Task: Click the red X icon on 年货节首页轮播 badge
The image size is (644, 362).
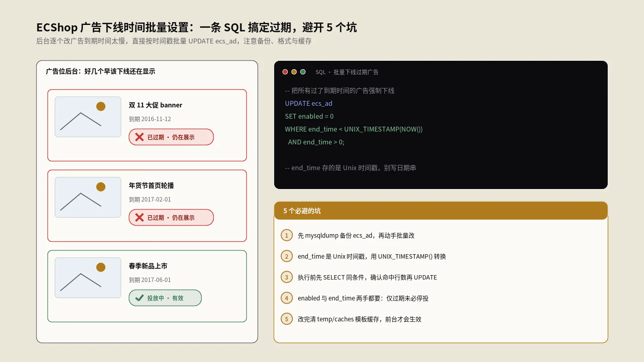Action: [139, 218]
